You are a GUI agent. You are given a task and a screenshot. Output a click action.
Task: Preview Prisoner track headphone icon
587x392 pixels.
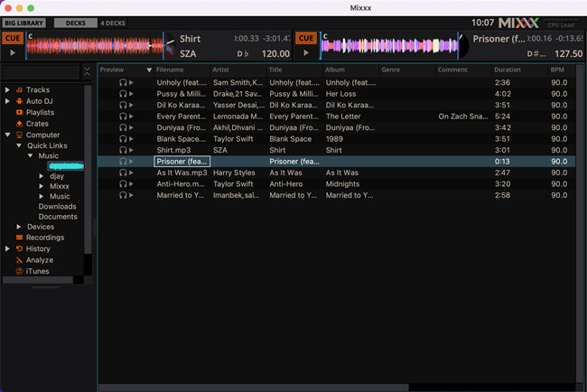coord(123,162)
